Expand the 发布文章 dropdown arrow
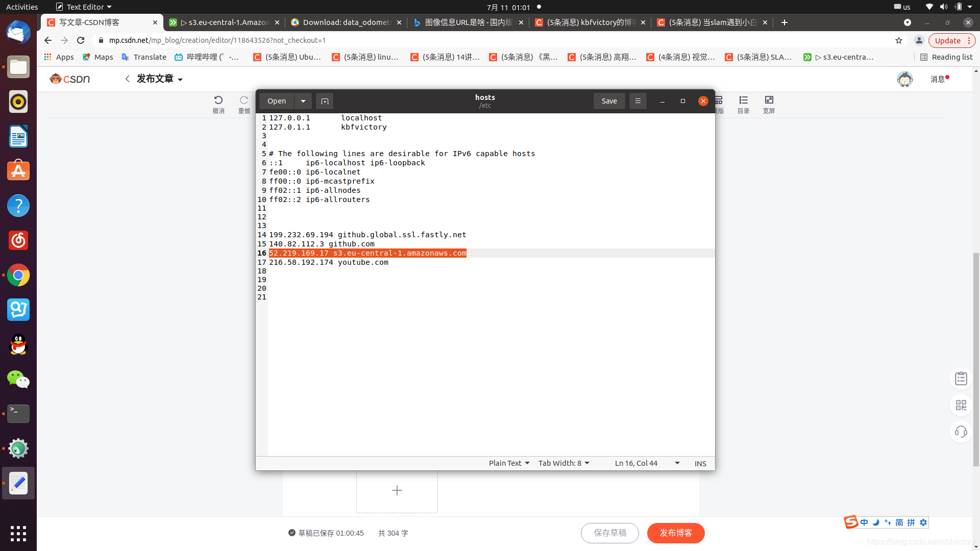Viewport: 980px width, 551px height. pyautogui.click(x=180, y=80)
